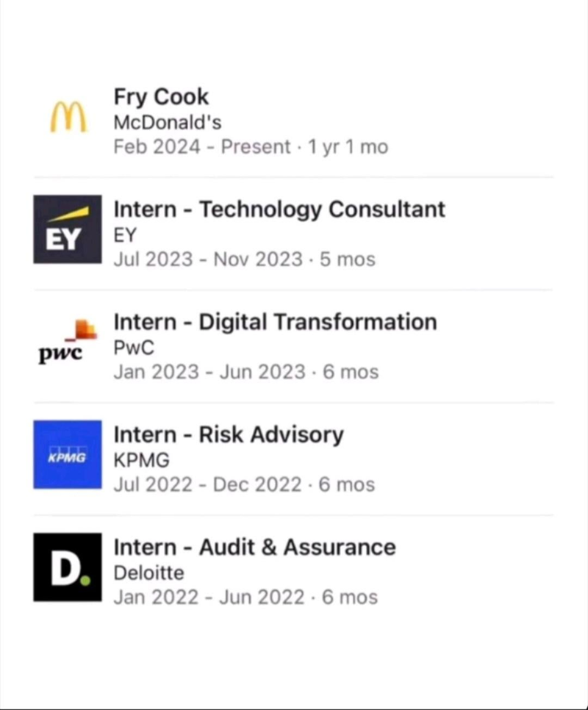Screen dimensions: 588x710
Task: Open the Intern - Risk Advisory entry
Action: (229, 434)
